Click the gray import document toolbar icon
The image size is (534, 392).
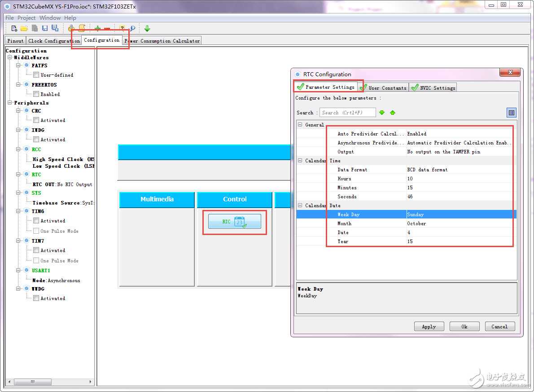35,29
